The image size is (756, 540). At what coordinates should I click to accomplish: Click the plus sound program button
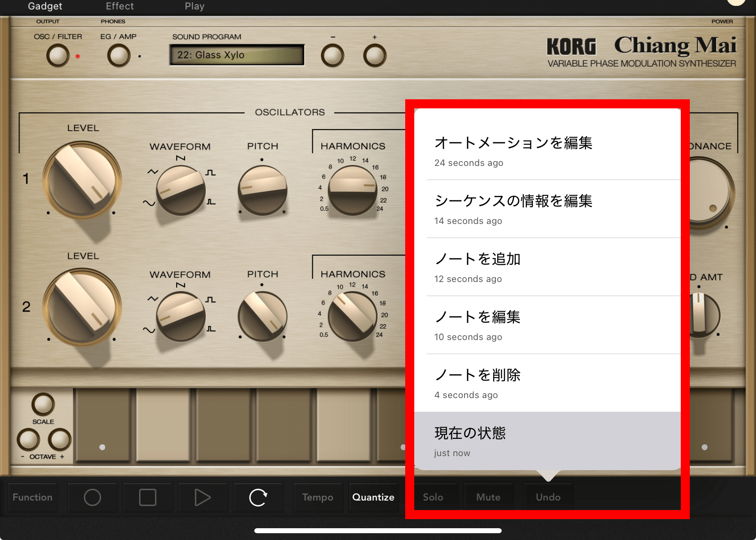click(375, 56)
